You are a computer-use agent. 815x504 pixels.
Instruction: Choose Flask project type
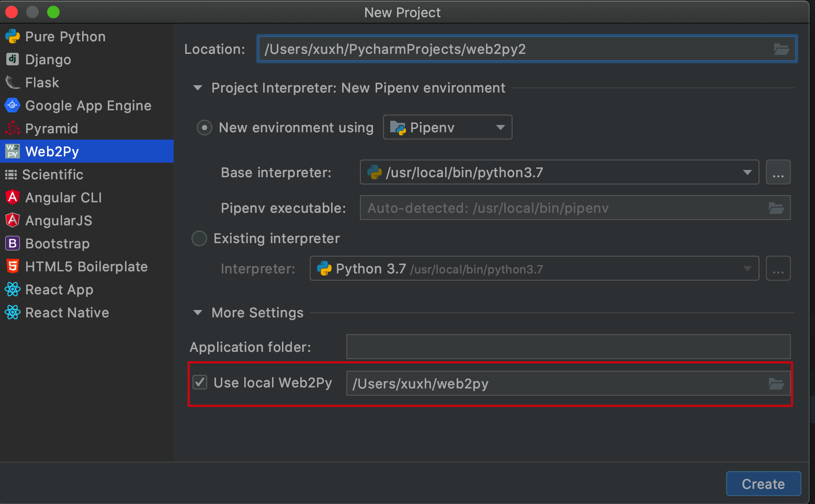click(x=87, y=83)
